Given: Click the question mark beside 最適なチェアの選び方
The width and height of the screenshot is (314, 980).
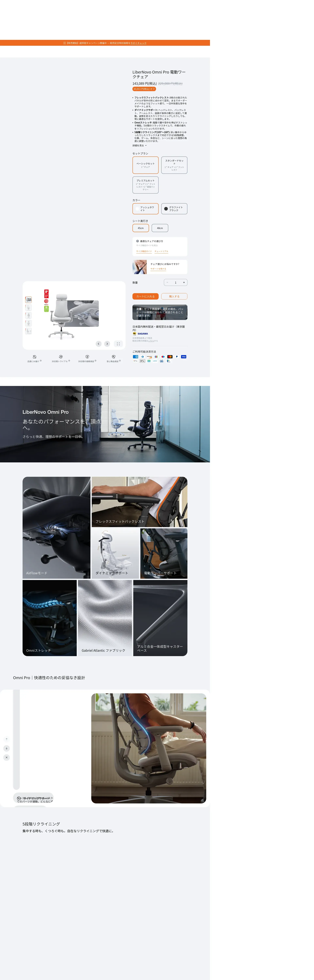Looking at the screenshot, I should [138, 241].
